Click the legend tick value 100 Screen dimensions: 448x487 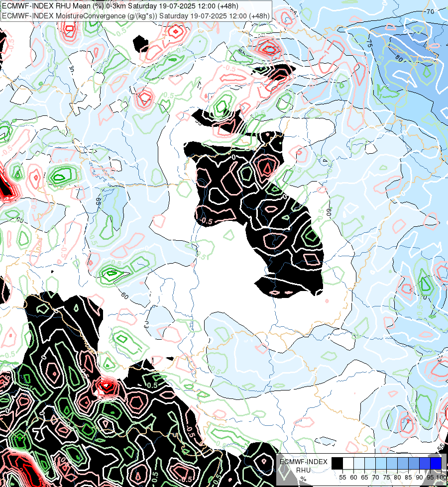click(x=441, y=478)
